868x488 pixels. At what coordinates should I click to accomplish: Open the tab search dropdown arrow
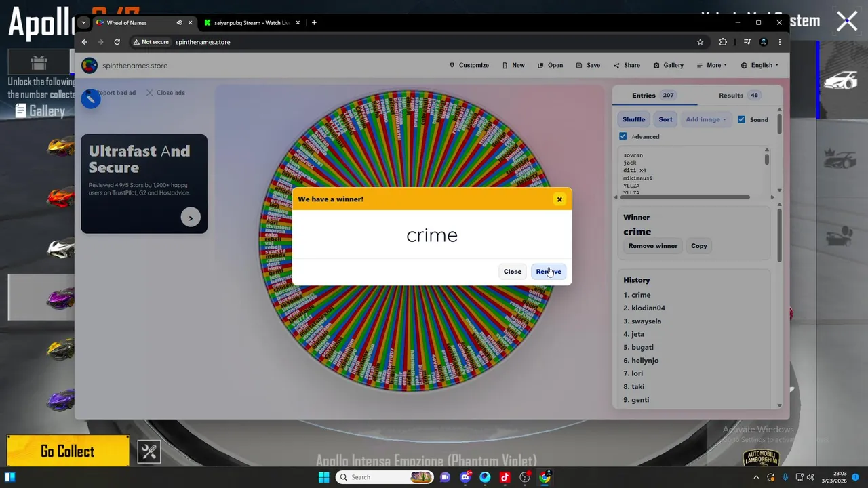[x=83, y=22]
